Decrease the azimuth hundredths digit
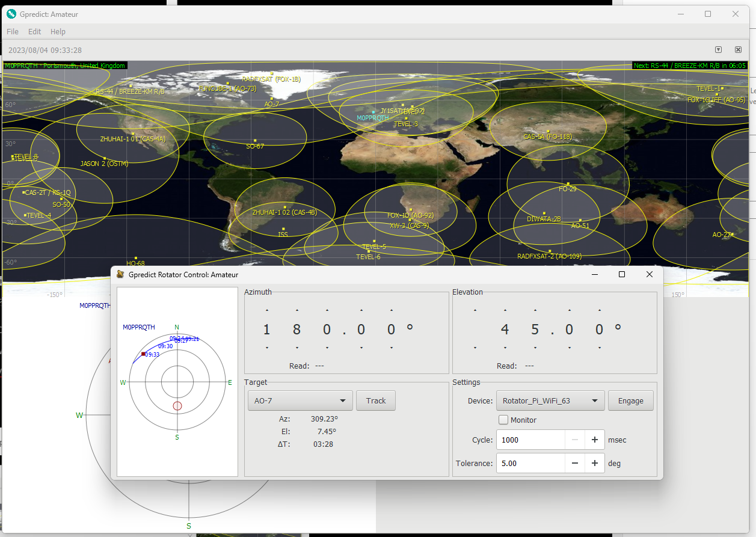Screen dimensions: 756x537 click(x=392, y=348)
